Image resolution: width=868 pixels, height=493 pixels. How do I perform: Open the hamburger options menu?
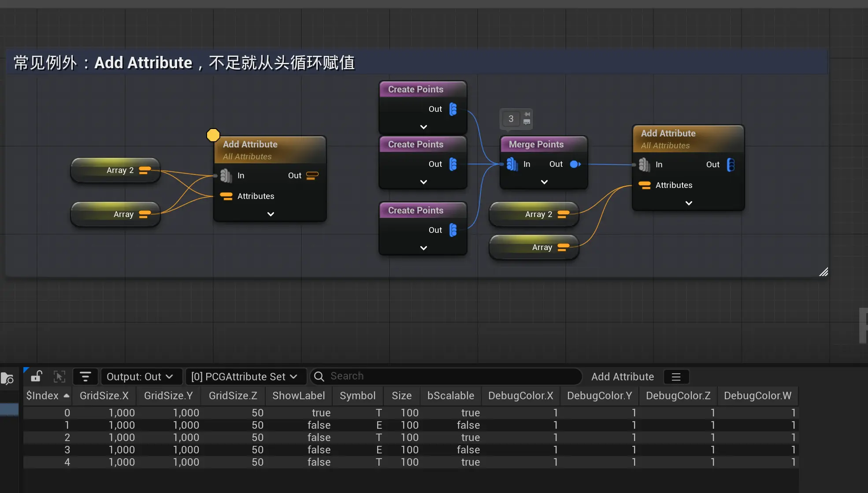point(676,377)
